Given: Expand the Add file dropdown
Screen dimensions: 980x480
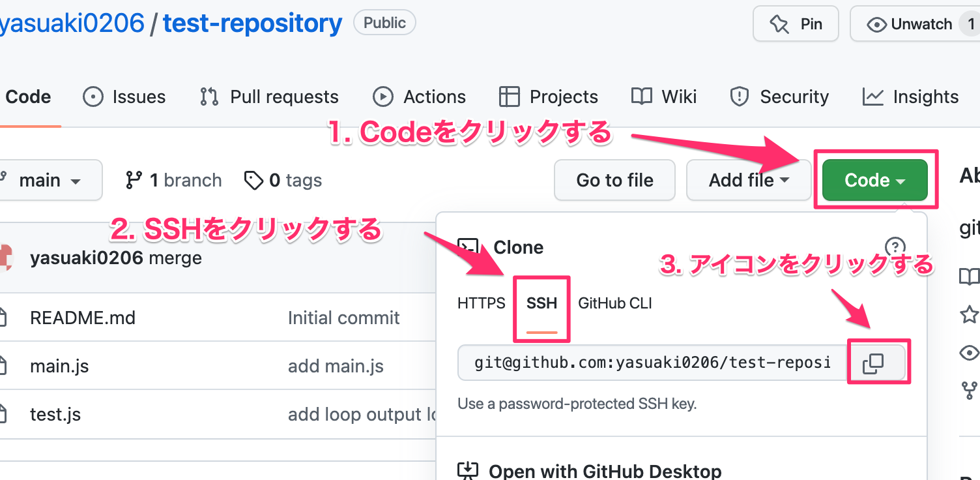Looking at the screenshot, I should click(748, 180).
